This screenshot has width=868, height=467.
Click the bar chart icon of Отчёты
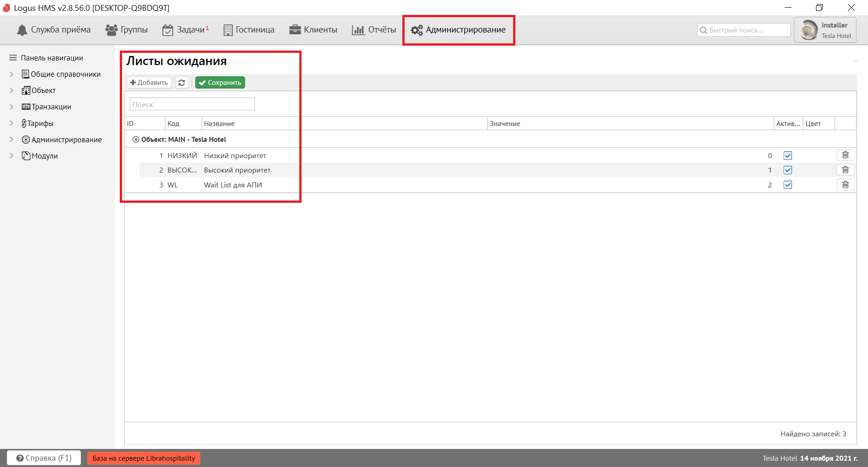pyautogui.click(x=358, y=30)
